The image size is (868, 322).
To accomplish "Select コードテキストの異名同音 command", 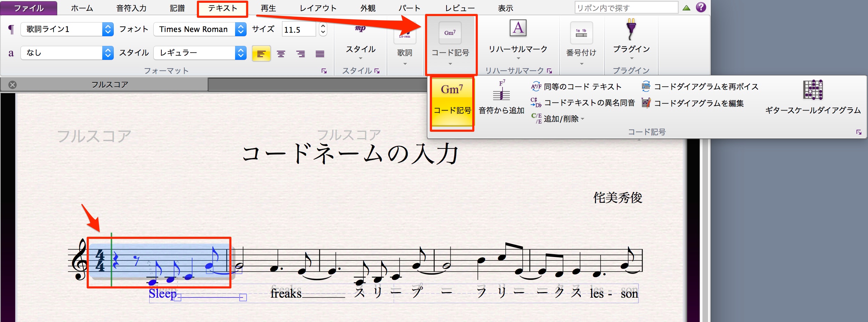I will tap(582, 103).
